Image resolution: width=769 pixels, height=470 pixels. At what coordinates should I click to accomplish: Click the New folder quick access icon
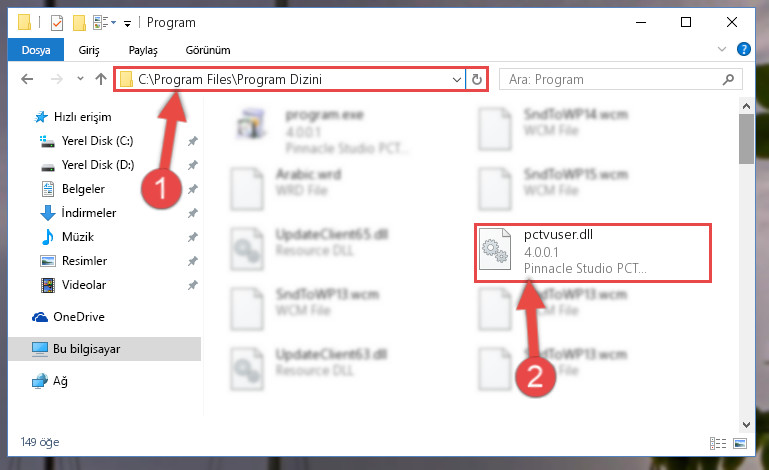(x=79, y=23)
